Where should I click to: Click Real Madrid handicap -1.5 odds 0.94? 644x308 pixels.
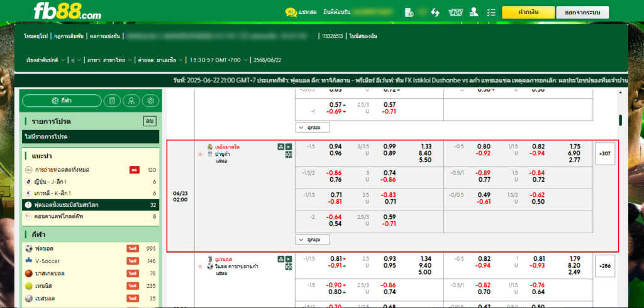[x=336, y=146]
